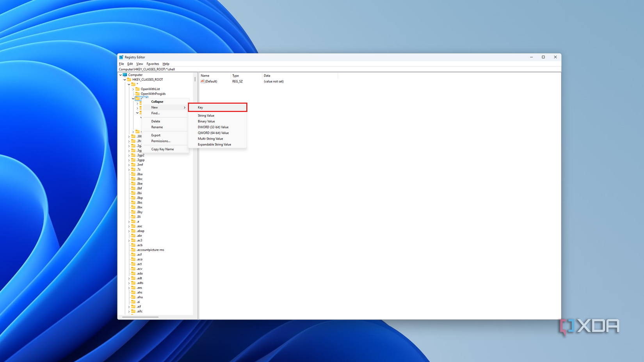Open the Favorites menu
Image resolution: width=644 pixels, height=362 pixels.
(153, 64)
